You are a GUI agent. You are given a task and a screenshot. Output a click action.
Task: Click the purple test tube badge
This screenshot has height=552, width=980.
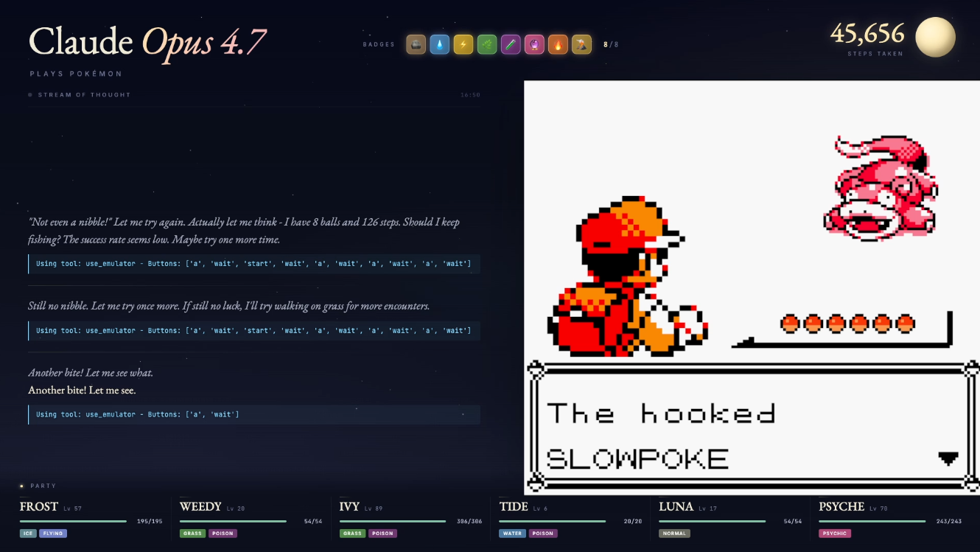click(x=511, y=45)
